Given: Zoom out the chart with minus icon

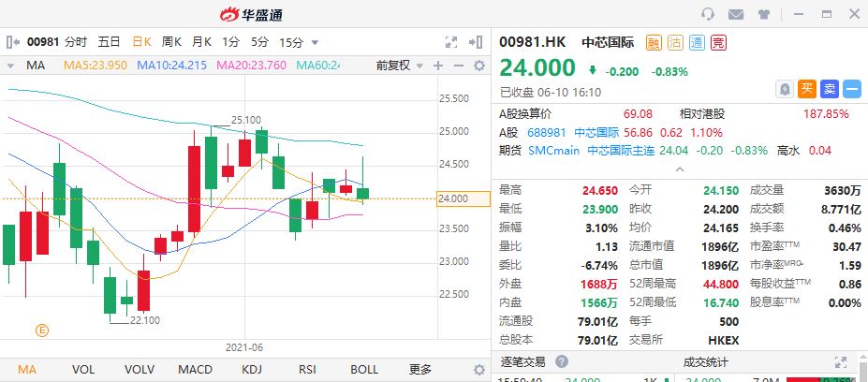Looking at the screenshot, I should coord(459,66).
